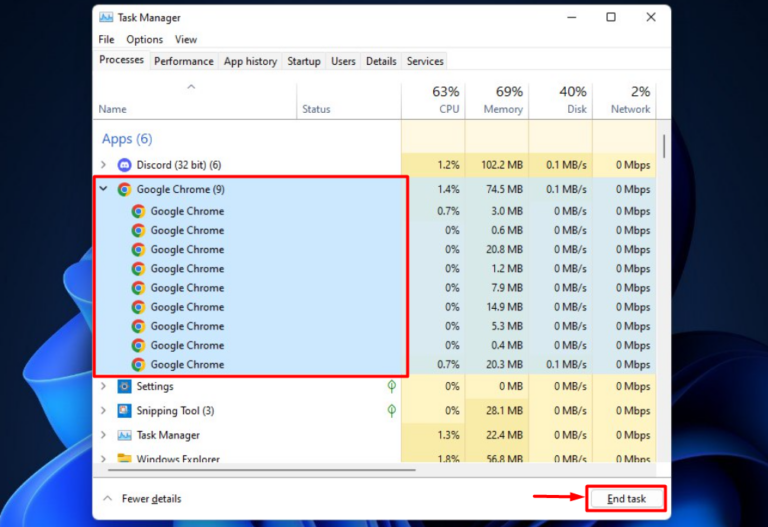
Task: Click the Settings gear app icon
Action: pyautogui.click(x=124, y=386)
